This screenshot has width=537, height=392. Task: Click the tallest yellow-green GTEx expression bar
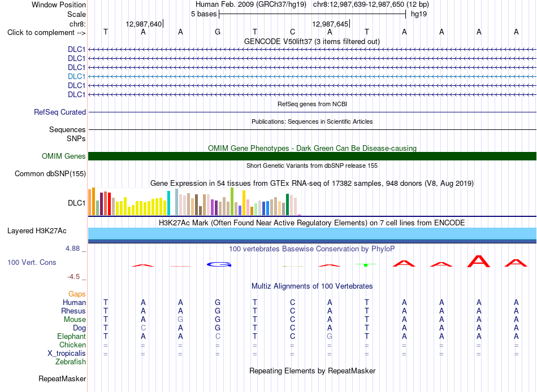click(232, 201)
